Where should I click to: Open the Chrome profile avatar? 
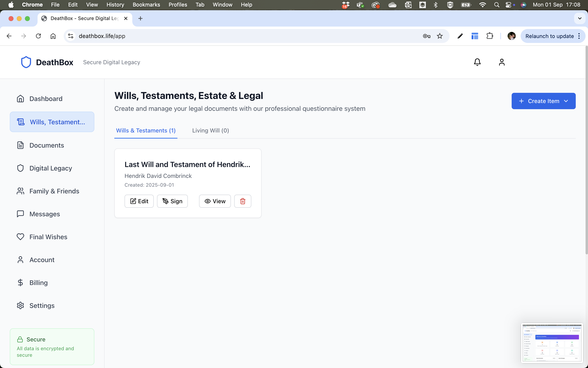511,36
